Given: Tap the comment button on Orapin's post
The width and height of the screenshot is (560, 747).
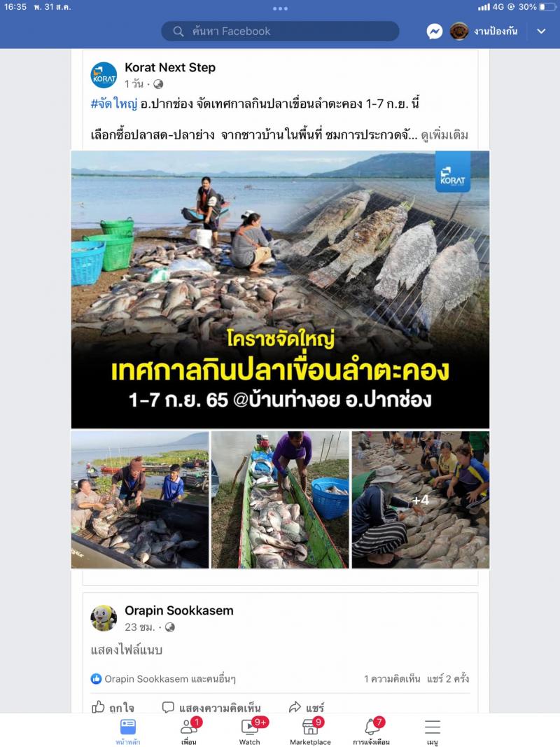Looking at the screenshot, I should (x=211, y=707).
